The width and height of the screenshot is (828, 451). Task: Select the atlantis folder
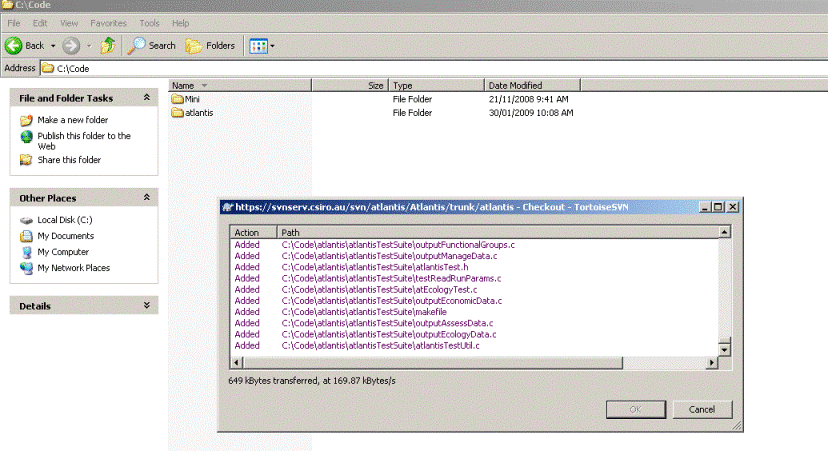[x=198, y=113]
